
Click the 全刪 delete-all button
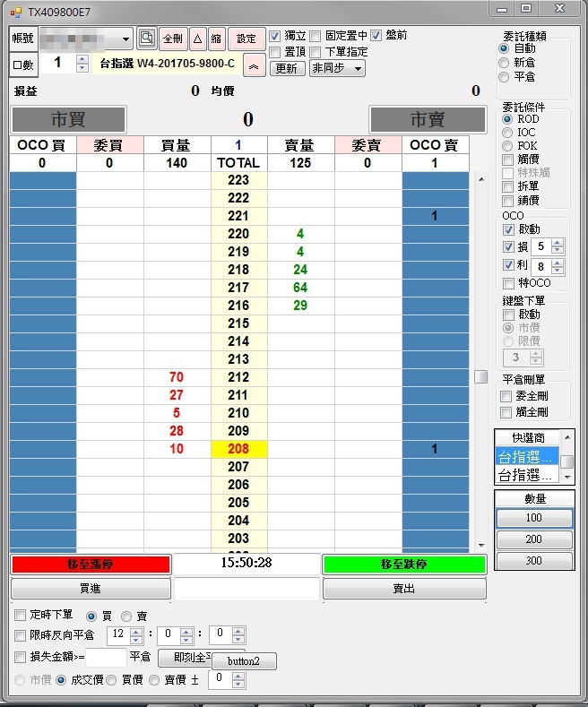[173, 39]
